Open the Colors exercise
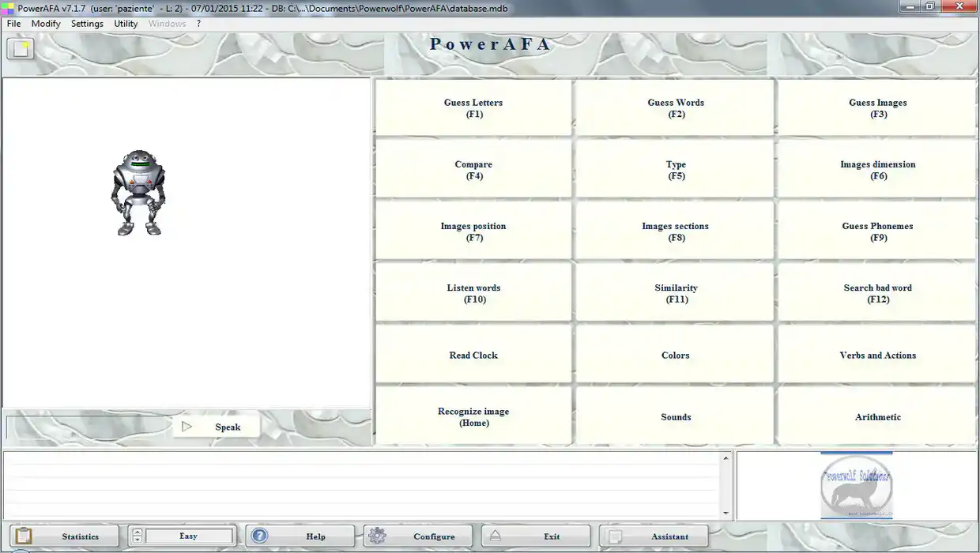This screenshot has width=980, height=553. click(x=676, y=355)
